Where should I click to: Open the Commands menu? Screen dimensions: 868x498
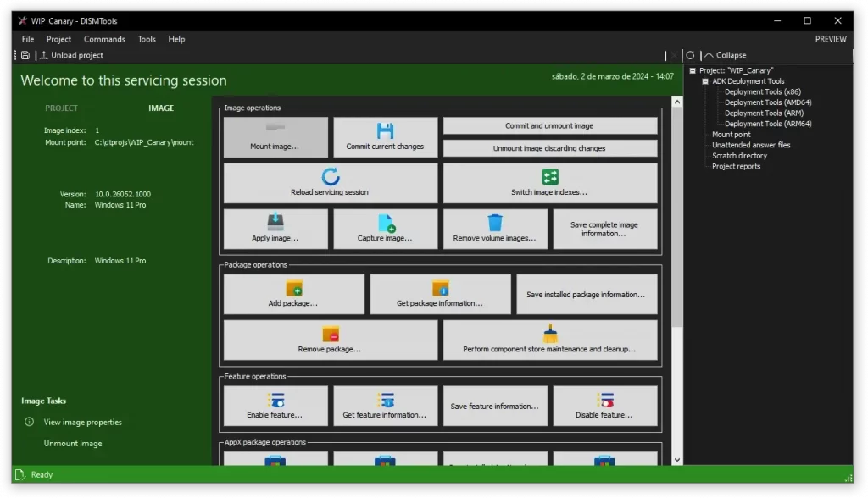point(104,39)
